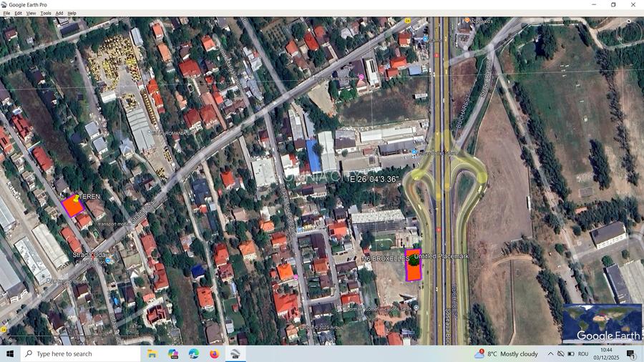Open the File menu
Screen dimensions: 644x362
pos(6,13)
